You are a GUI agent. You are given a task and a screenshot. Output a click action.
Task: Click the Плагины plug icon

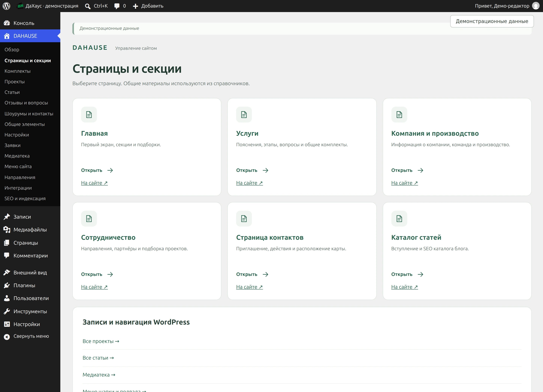pyautogui.click(x=7, y=285)
